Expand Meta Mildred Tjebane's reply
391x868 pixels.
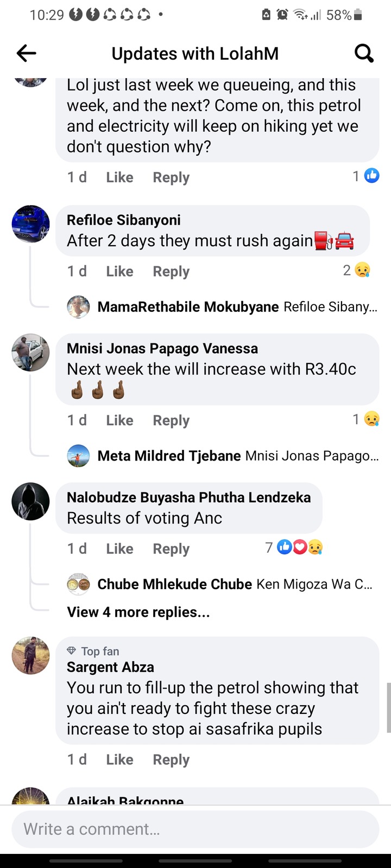tap(223, 456)
